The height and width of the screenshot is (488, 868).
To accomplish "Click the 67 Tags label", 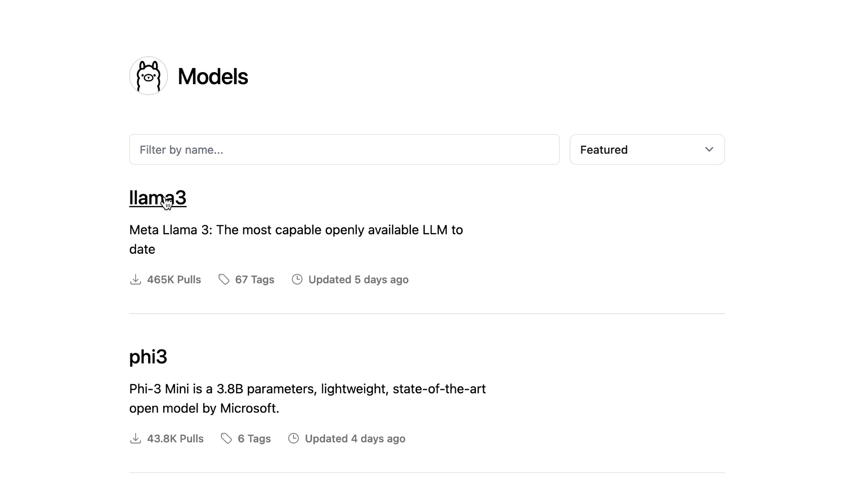I will coord(255,280).
